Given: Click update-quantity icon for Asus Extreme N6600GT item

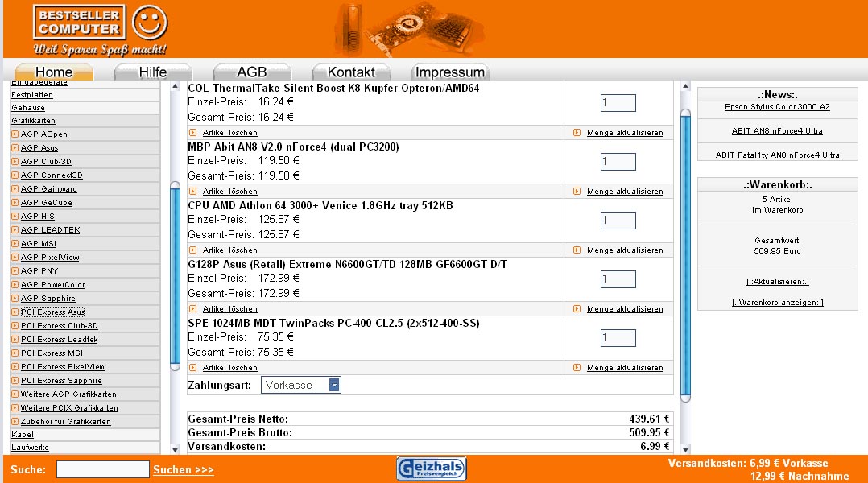Looking at the screenshot, I should click(x=577, y=309).
